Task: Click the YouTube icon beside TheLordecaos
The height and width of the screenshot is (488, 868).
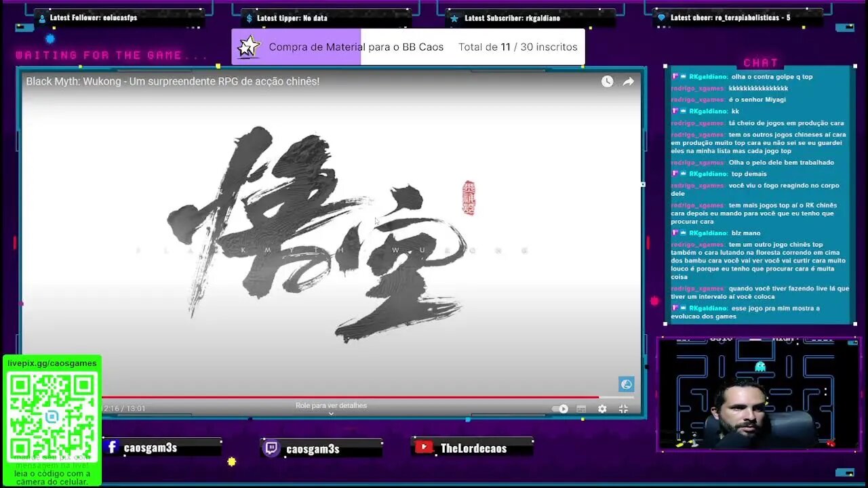Action: click(424, 447)
